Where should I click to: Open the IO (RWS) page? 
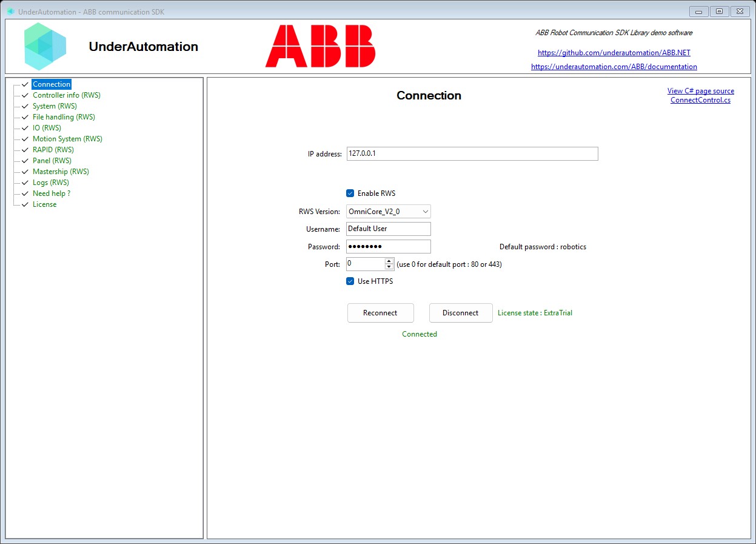pyautogui.click(x=47, y=128)
